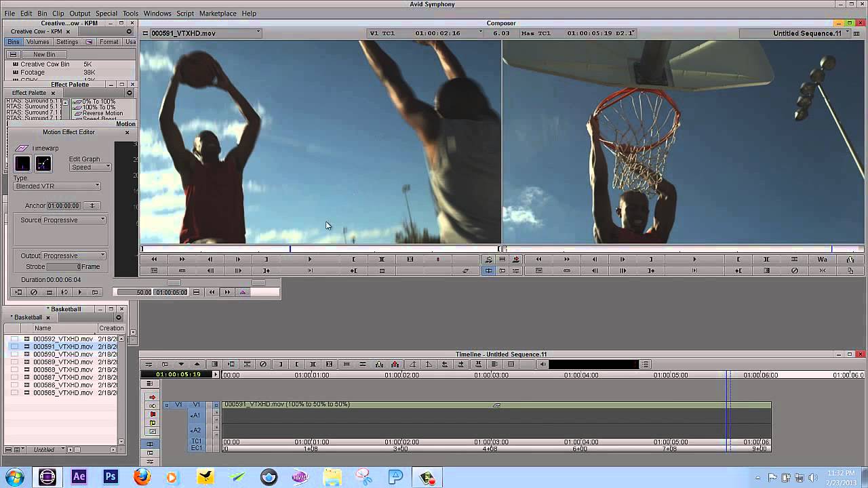Toggle the TC1 track selector in timeline
The image size is (868, 488).
[197, 441]
